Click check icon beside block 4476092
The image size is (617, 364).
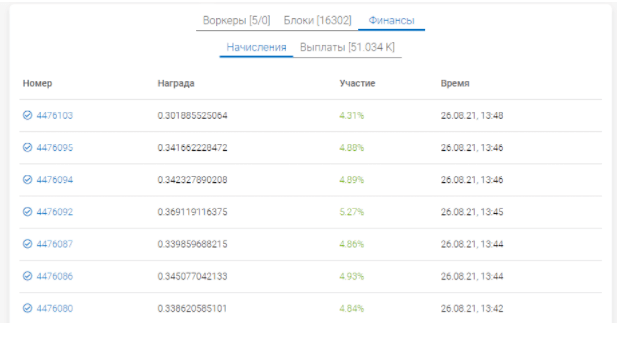[x=27, y=212]
